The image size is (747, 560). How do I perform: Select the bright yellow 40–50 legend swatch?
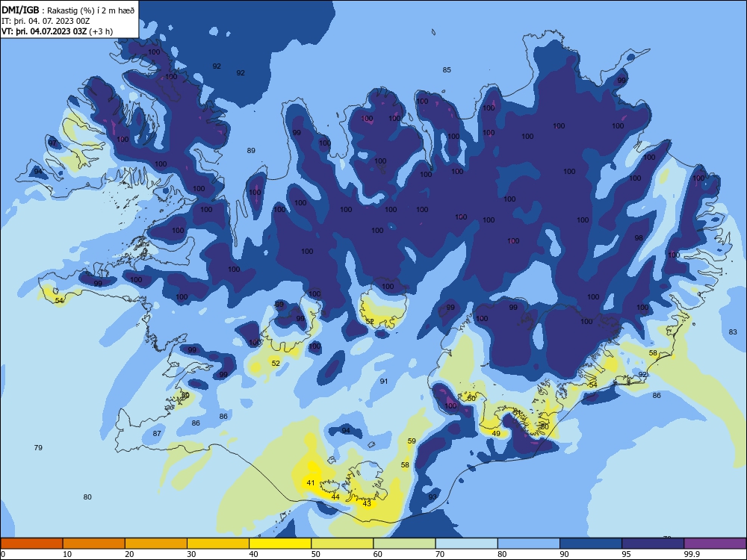tap(280, 544)
